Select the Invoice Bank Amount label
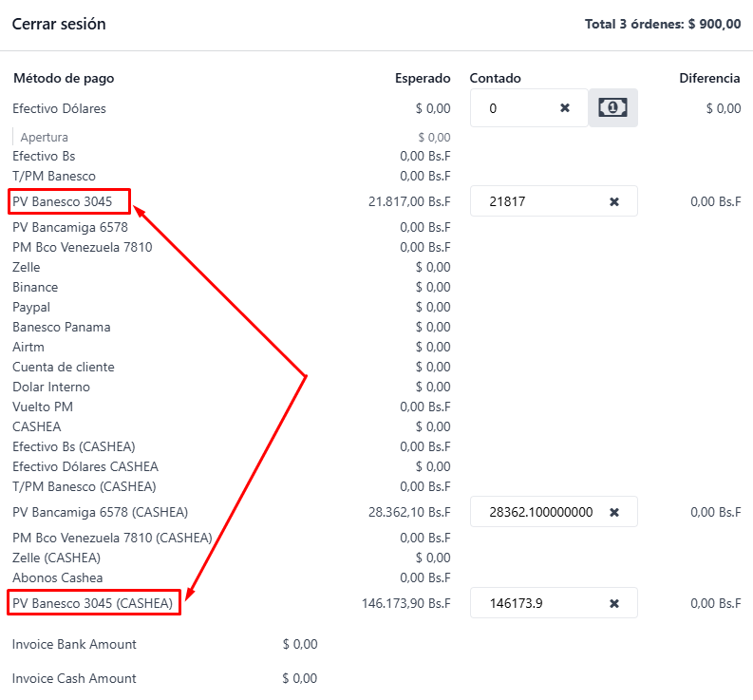 (x=74, y=644)
